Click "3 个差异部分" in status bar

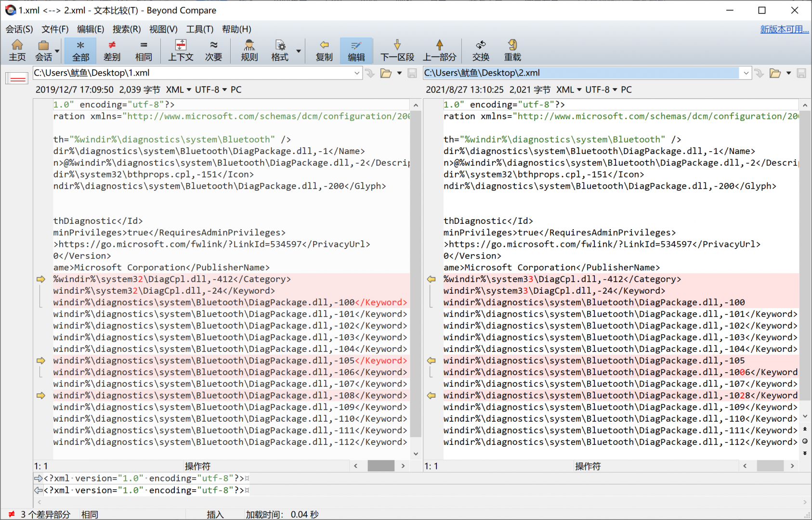pyautogui.click(x=45, y=514)
